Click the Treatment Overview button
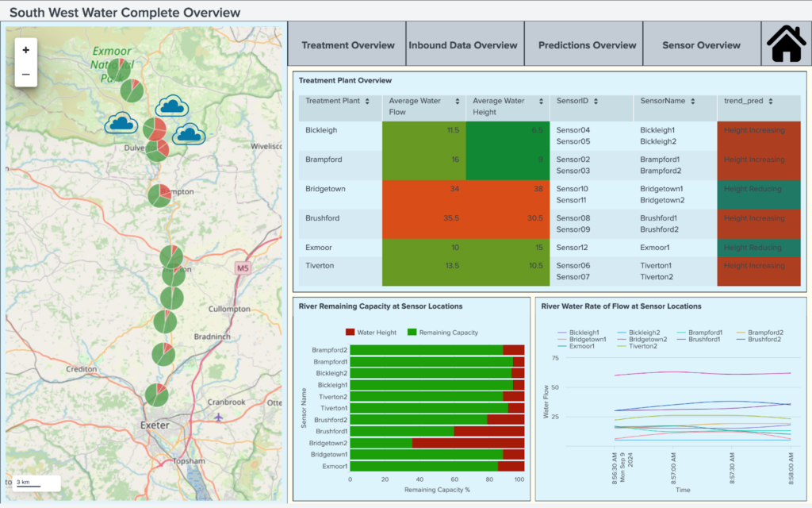Image resolution: width=812 pixels, height=508 pixels. point(347,44)
